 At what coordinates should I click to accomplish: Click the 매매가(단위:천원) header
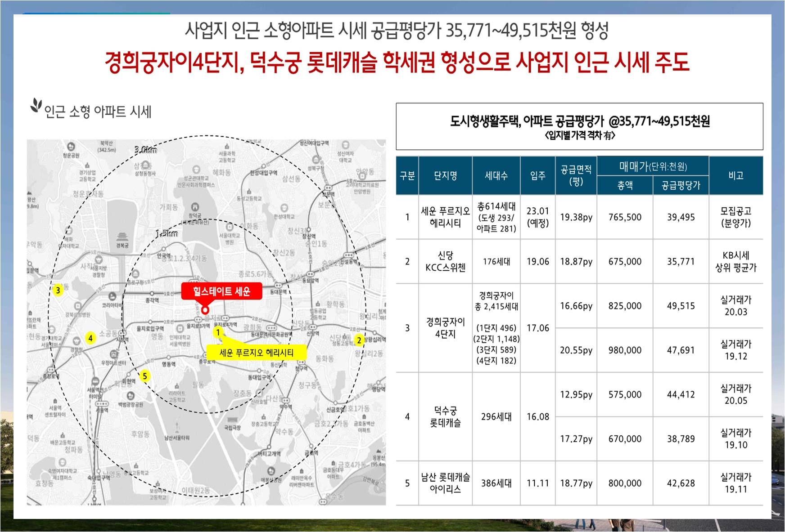point(653,166)
